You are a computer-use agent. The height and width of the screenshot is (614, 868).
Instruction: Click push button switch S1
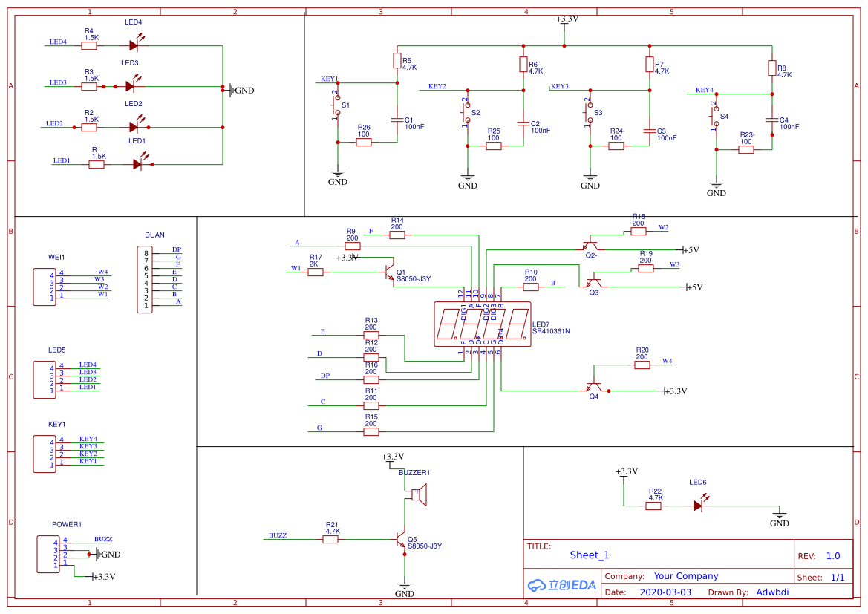tap(336, 105)
